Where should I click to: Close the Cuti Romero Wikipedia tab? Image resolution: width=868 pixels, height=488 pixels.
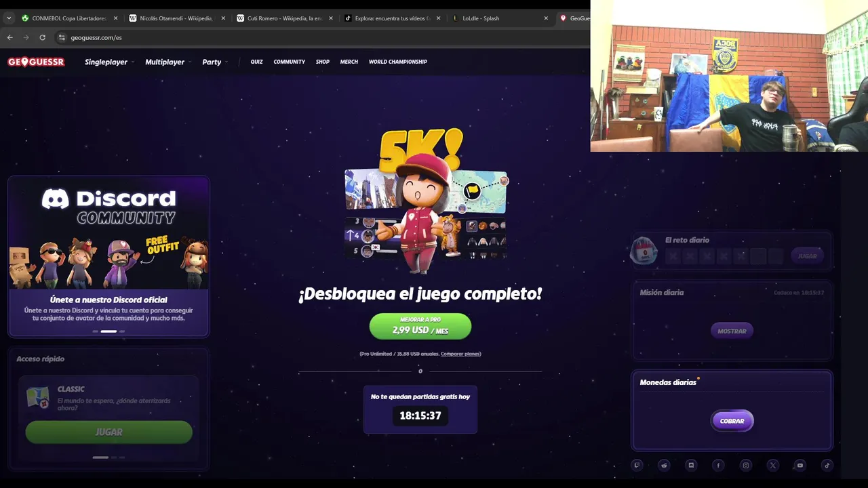coord(331,18)
